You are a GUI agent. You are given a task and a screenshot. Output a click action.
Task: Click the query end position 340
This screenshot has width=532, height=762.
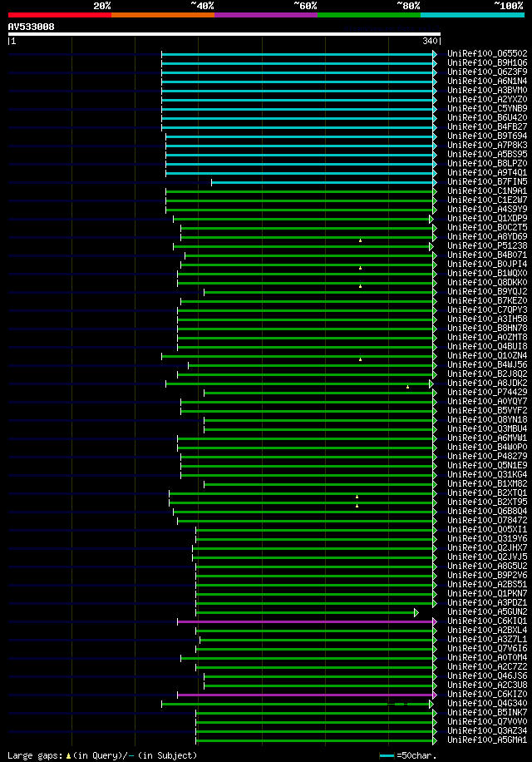click(x=430, y=42)
